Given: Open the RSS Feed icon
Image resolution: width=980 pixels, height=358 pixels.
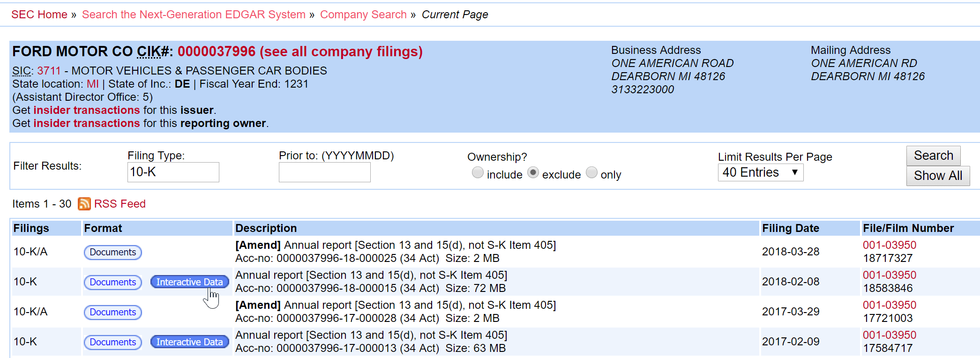Looking at the screenshot, I should click(x=84, y=204).
